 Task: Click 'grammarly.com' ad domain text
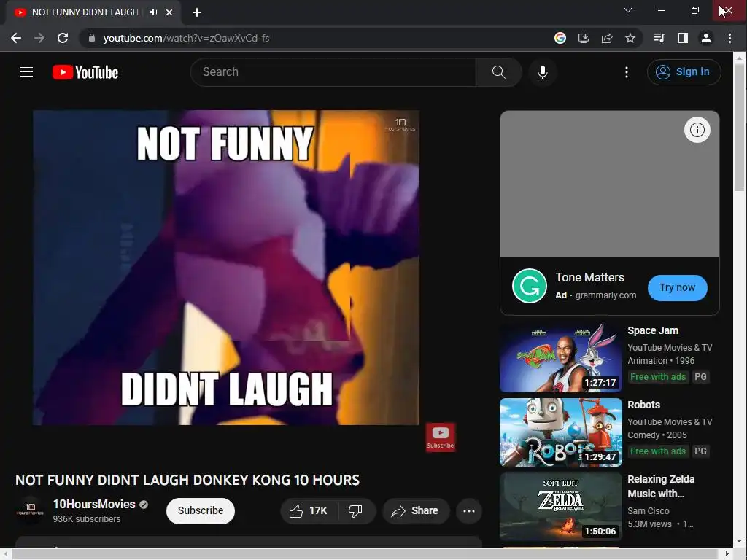(x=605, y=295)
